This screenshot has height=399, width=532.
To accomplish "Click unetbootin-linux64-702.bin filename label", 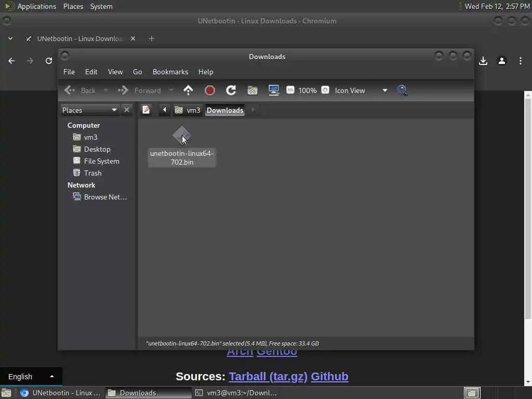I will pyautogui.click(x=182, y=158).
